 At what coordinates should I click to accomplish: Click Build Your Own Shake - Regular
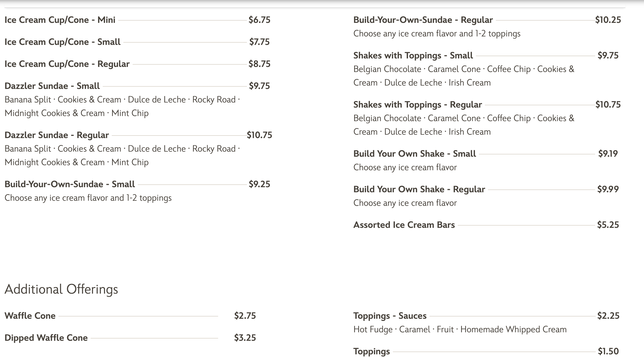[419, 189]
